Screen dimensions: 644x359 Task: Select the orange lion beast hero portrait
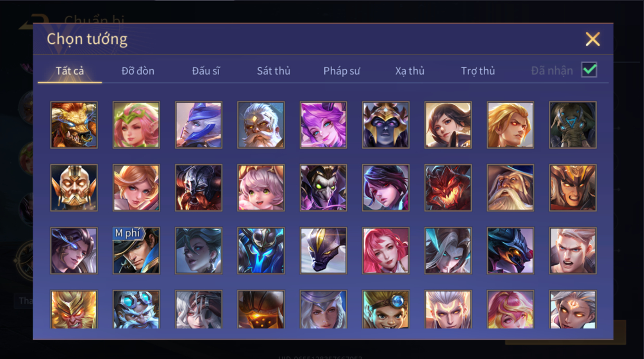click(74, 125)
